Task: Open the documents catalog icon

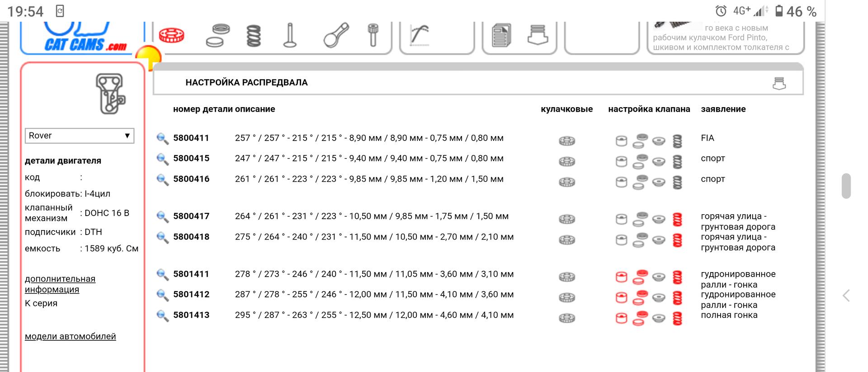Action: pyautogui.click(x=501, y=35)
